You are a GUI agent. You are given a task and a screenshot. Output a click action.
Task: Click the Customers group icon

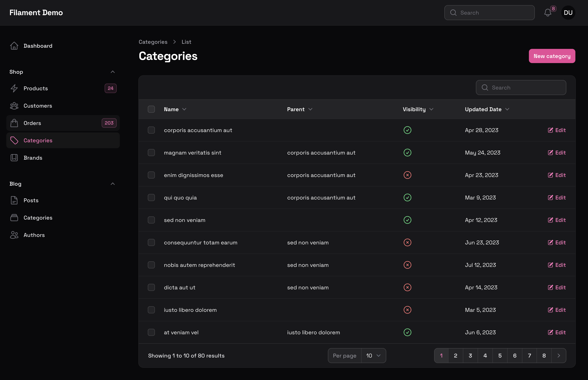[14, 106]
